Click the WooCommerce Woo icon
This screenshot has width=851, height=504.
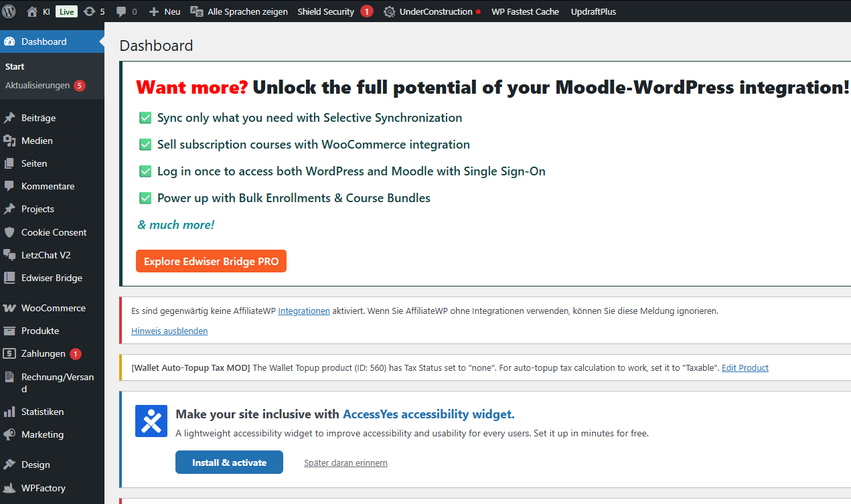point(9,308)
